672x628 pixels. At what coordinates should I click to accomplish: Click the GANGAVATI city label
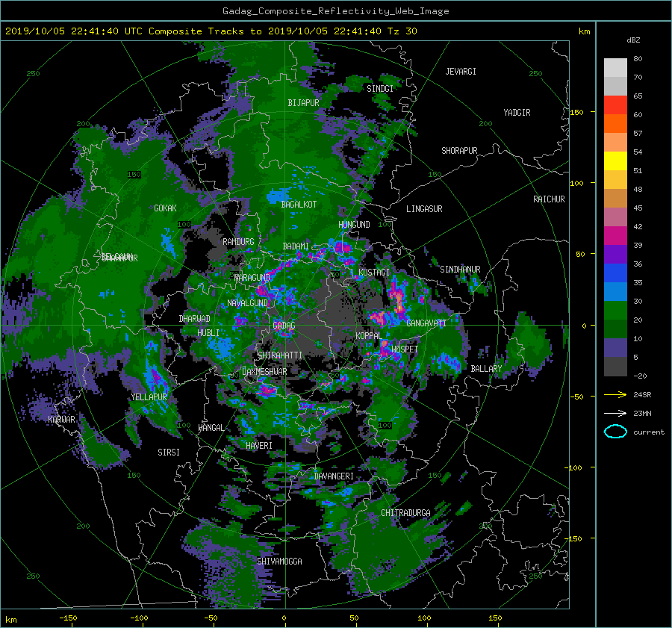click(x=426, y=323)
